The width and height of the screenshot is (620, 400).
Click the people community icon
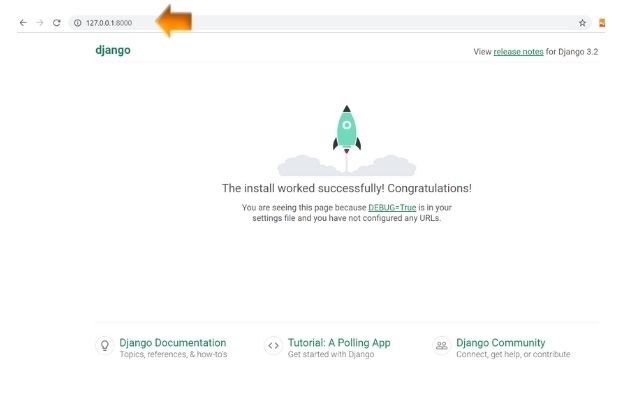tap(442, 345)
